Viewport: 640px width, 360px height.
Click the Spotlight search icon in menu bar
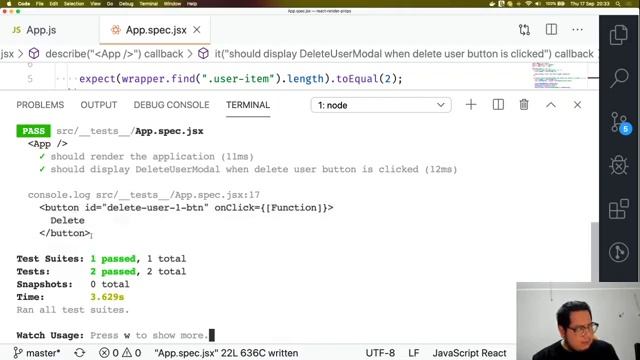(618, 4)
